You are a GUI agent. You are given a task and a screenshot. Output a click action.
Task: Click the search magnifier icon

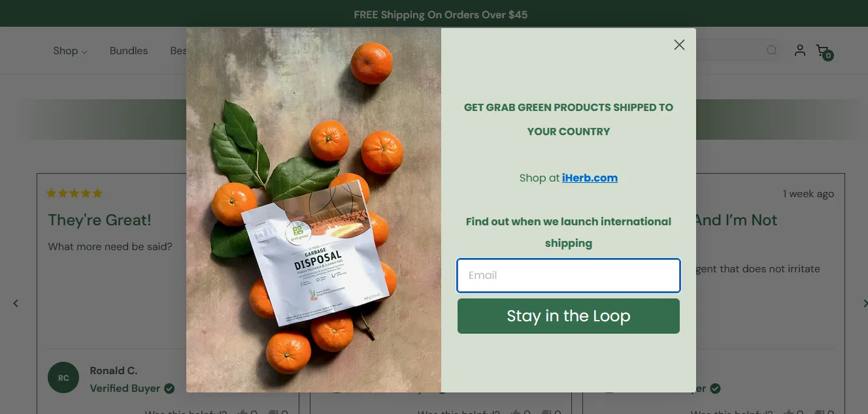tap(772, 50)
